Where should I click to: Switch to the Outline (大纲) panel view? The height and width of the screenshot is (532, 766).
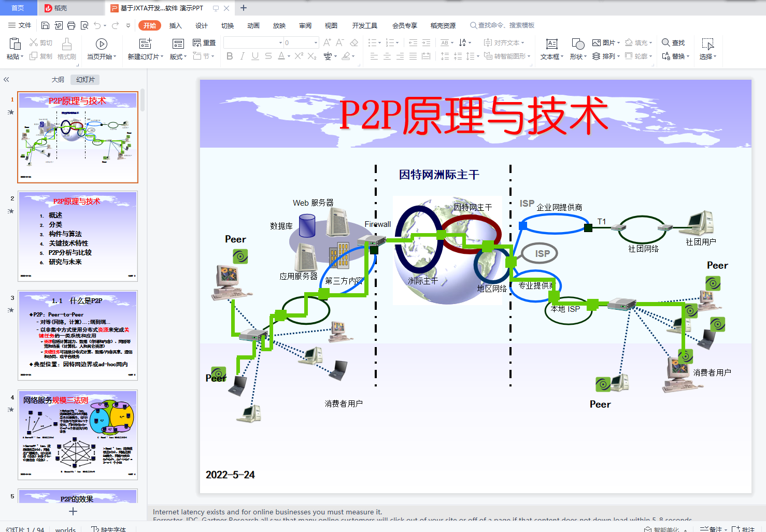pyautogui.click(x=58, y=80)
